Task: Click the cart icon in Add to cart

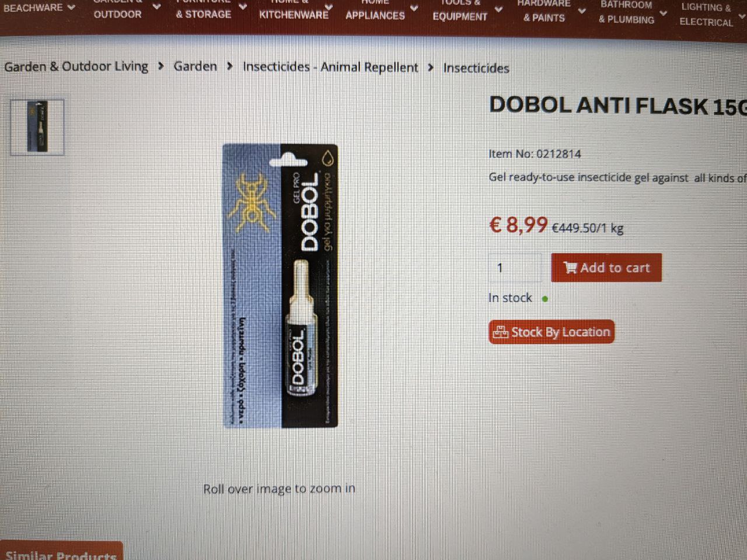Action: pos(570,268)
